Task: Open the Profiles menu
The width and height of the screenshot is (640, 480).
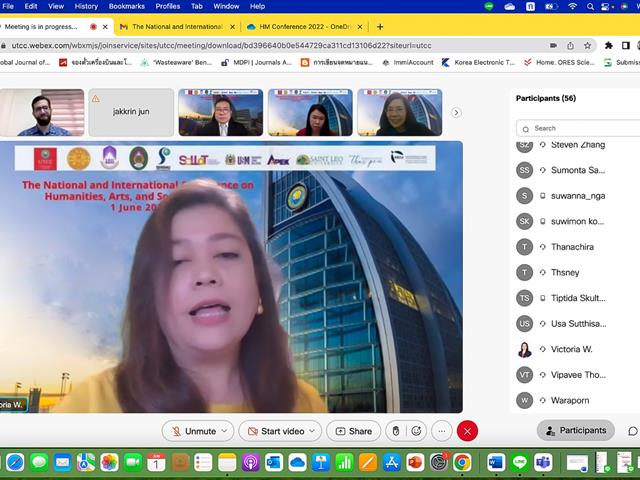Action: point(168,6)
